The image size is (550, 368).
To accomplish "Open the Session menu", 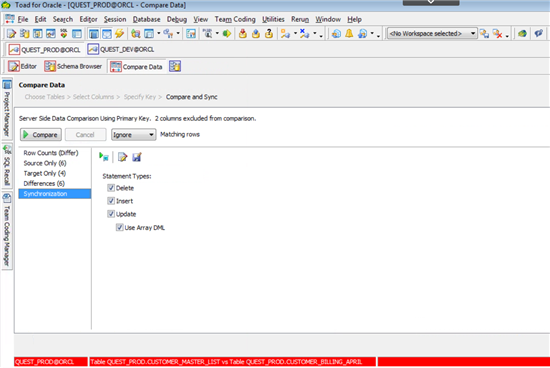I will (x=115, y=19).
